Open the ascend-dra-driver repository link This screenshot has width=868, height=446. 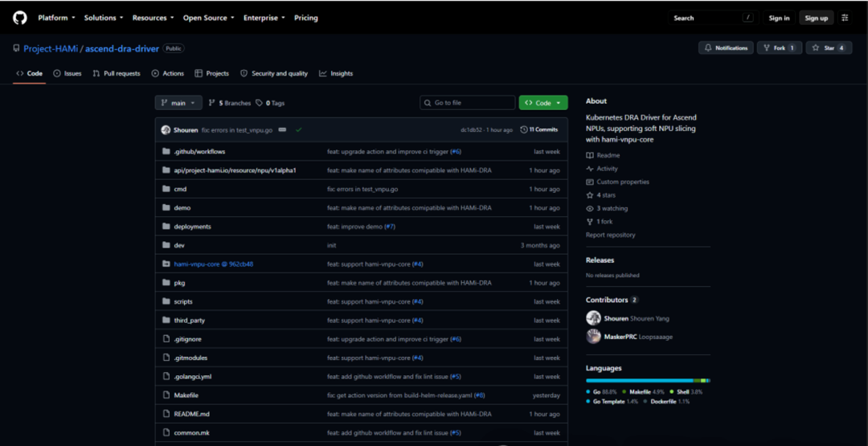121,48
